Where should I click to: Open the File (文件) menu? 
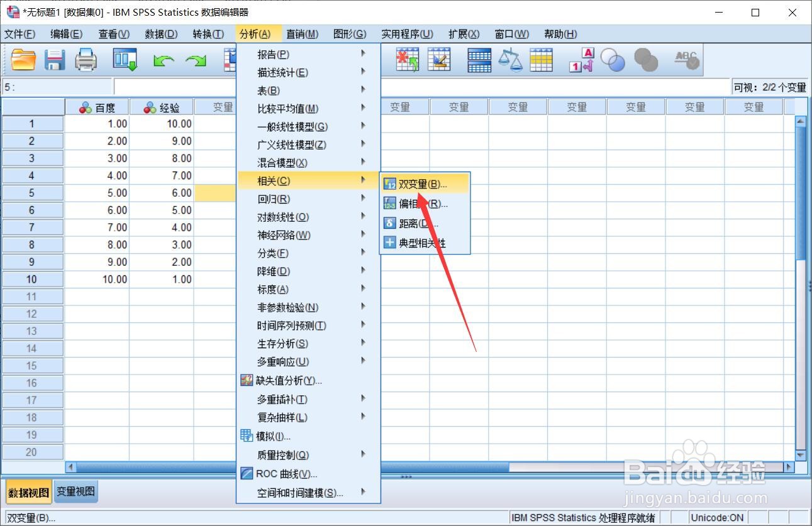tap(19, 34)
